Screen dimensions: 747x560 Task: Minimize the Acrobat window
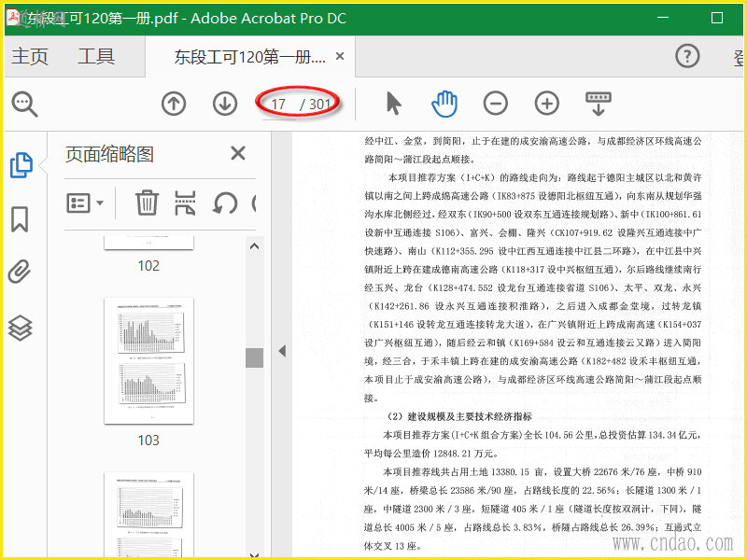[x=663, y=18]
